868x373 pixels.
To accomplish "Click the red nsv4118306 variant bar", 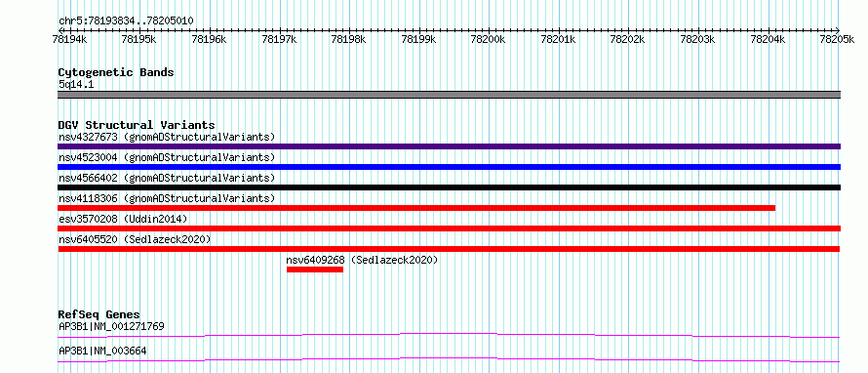I will click(x=416, y=208).
